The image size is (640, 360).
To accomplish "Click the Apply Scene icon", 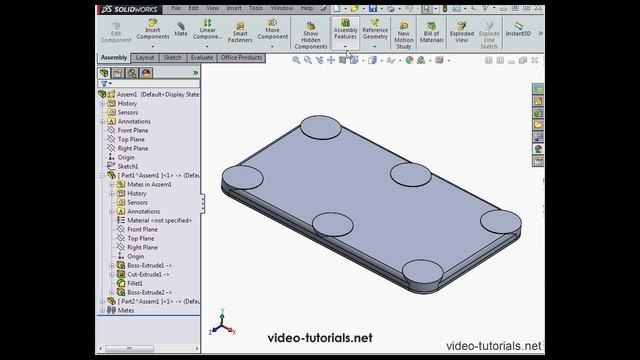I will pos(421,60).
